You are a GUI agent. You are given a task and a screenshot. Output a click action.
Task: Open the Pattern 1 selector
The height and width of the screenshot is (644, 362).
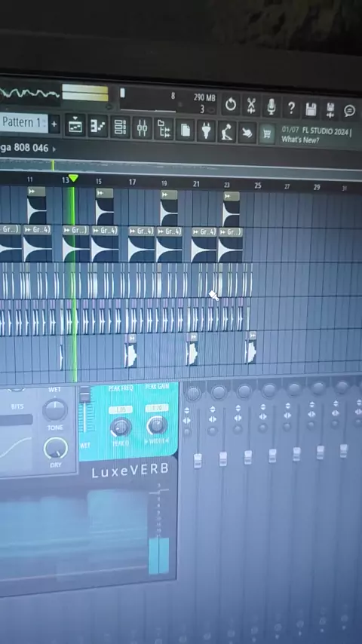(x=23, y=122)
